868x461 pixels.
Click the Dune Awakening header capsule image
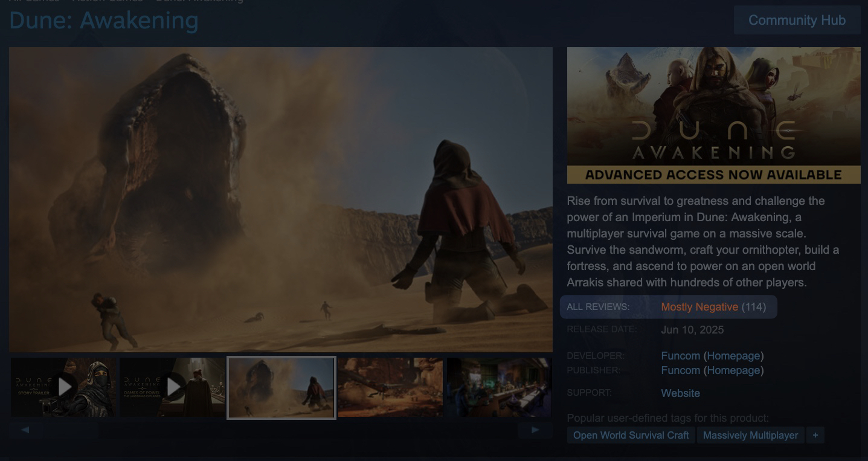tap(714, 115)
